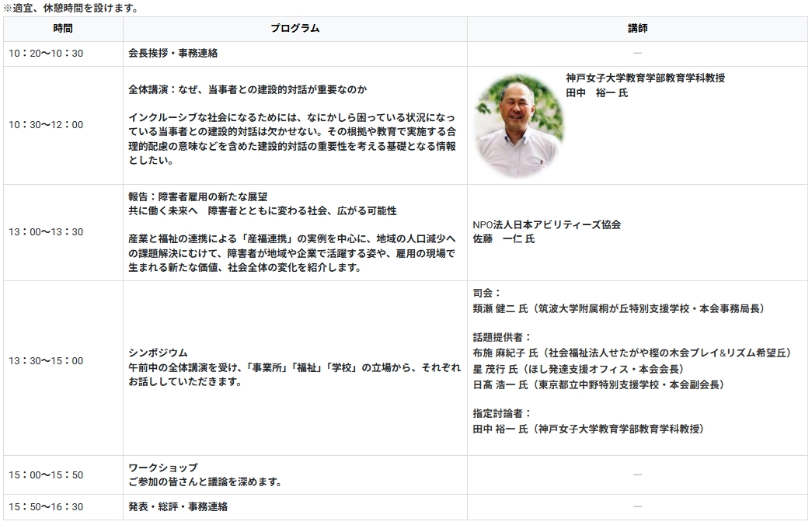Image resolution: width=812 pixels, height=525 pixels.
Task: Select the 10:30〜12:00 time cell
Action: tap(46, 125)
